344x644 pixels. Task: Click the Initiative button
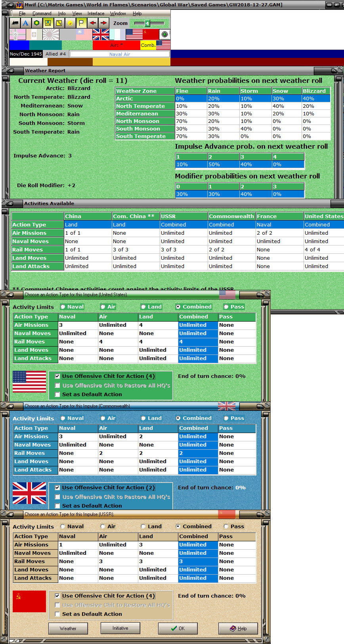click(x=120, y=628)
